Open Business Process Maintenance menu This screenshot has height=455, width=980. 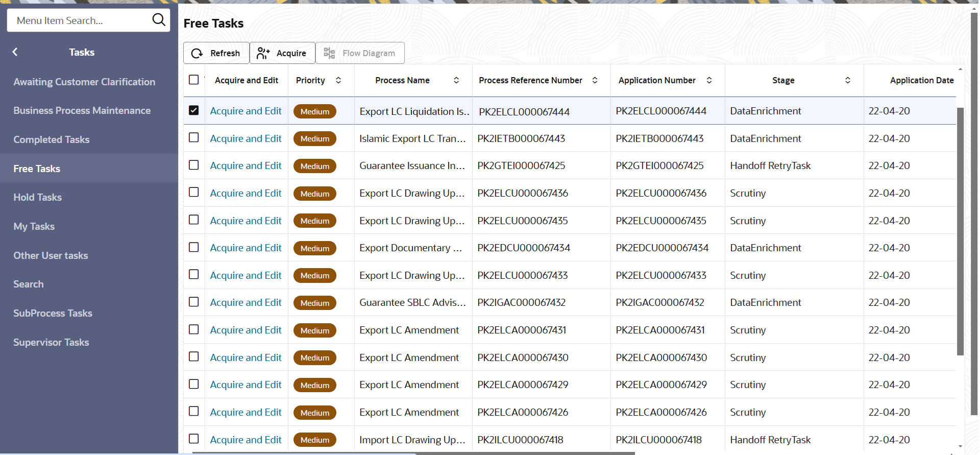tap(89, 110)
